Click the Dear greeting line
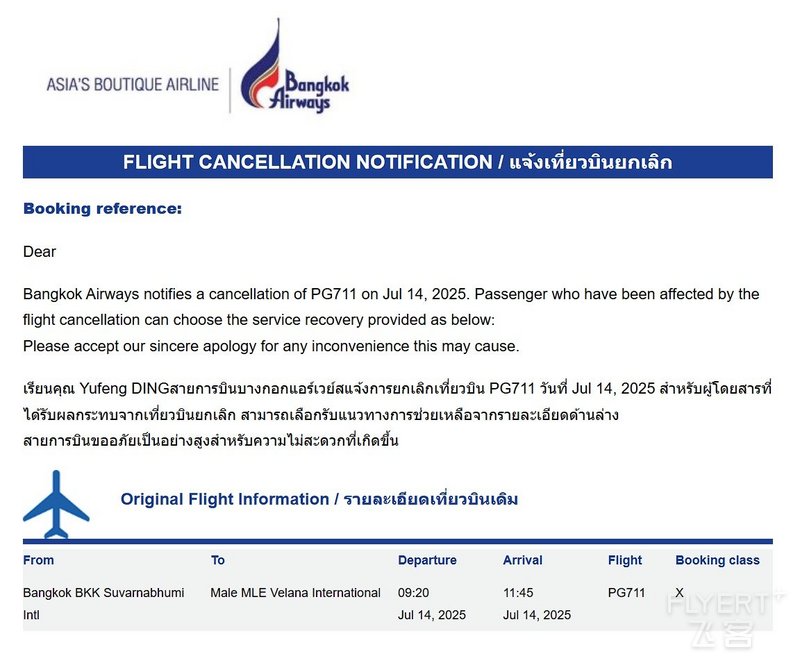 pyautogui.click(x=39, y=252)
